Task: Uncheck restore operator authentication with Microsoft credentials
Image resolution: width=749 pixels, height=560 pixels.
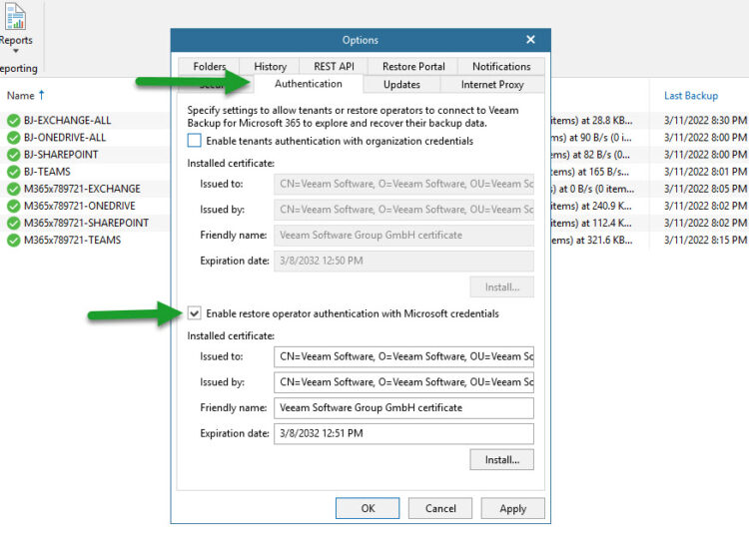Action: 194,313
